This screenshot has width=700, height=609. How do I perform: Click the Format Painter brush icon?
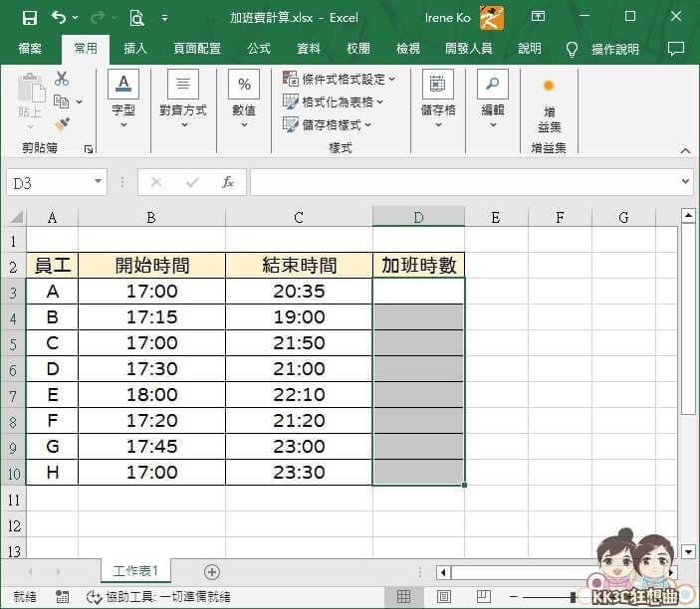(62, 124)
